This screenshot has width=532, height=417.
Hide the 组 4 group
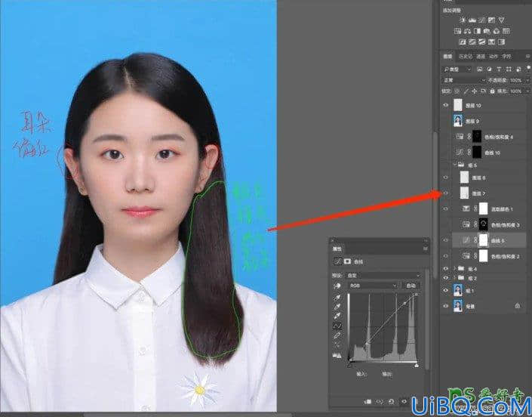[446, 269]
